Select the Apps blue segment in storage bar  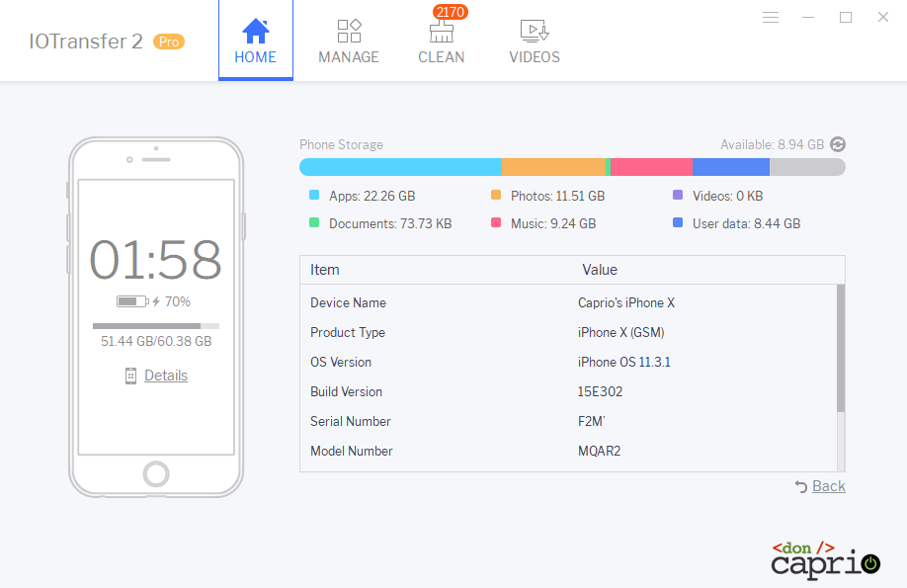(400, 167)
